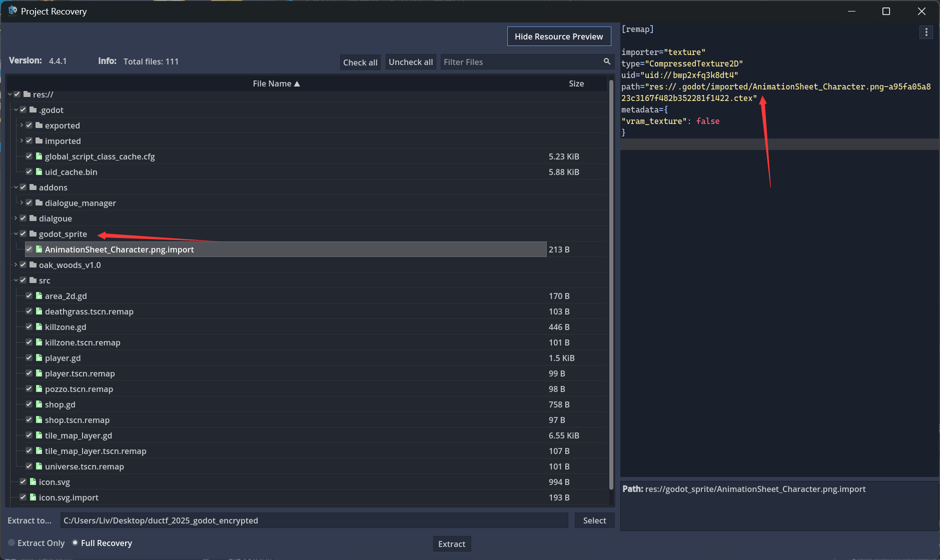This screenshot has height=560, width=940.
Task: Click file icon of icon.svg
Action: pos(33,481)
